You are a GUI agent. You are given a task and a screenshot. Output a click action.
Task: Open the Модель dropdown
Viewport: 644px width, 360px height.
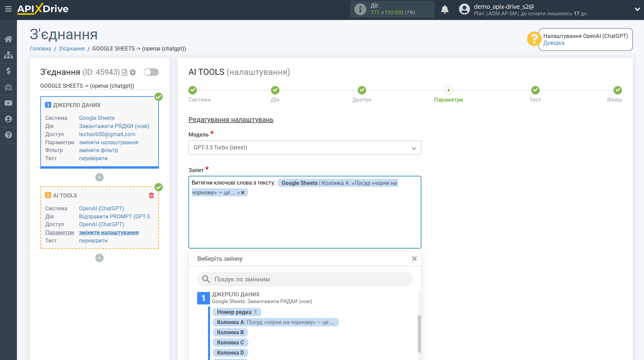click(x=305, y=148)
